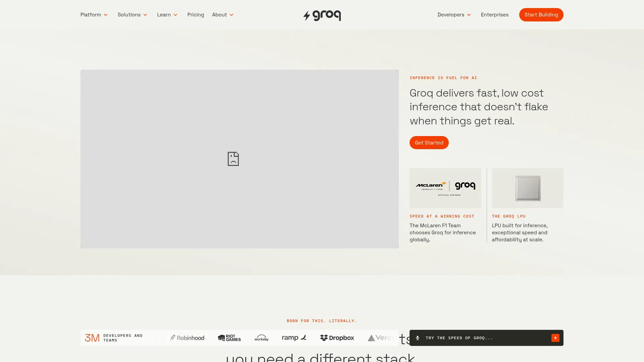Viewport: 644px width, 362px height.
Task: Click the Dropbox logo
Action: tap(337, 338)
